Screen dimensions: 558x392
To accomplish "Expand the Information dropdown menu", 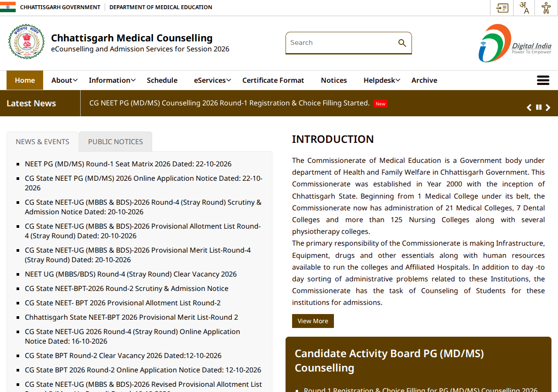I will click(x=112, y=80).
